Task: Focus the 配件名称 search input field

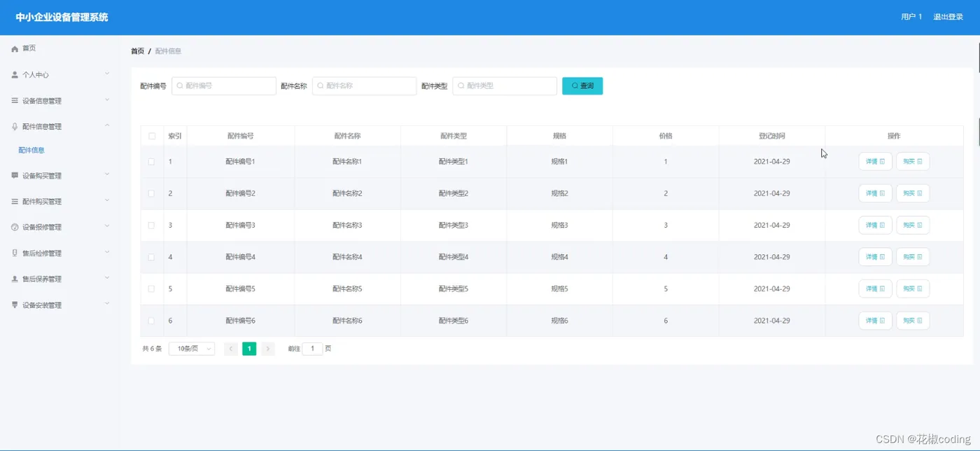Action: pos(364,86)
